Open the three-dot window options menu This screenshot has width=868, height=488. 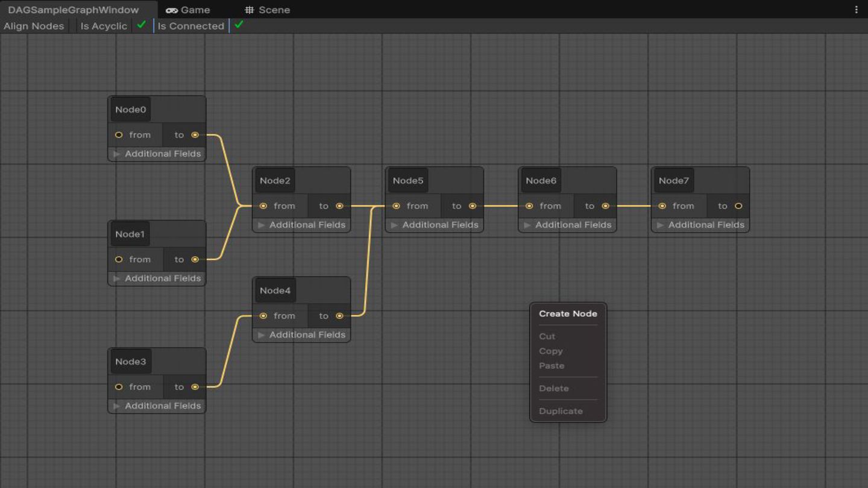pos(856,10)
